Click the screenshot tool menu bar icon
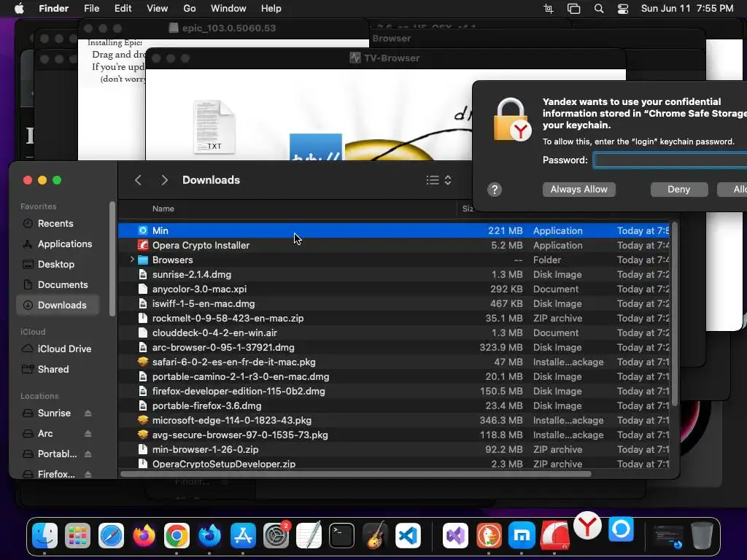 coord(549,9)
